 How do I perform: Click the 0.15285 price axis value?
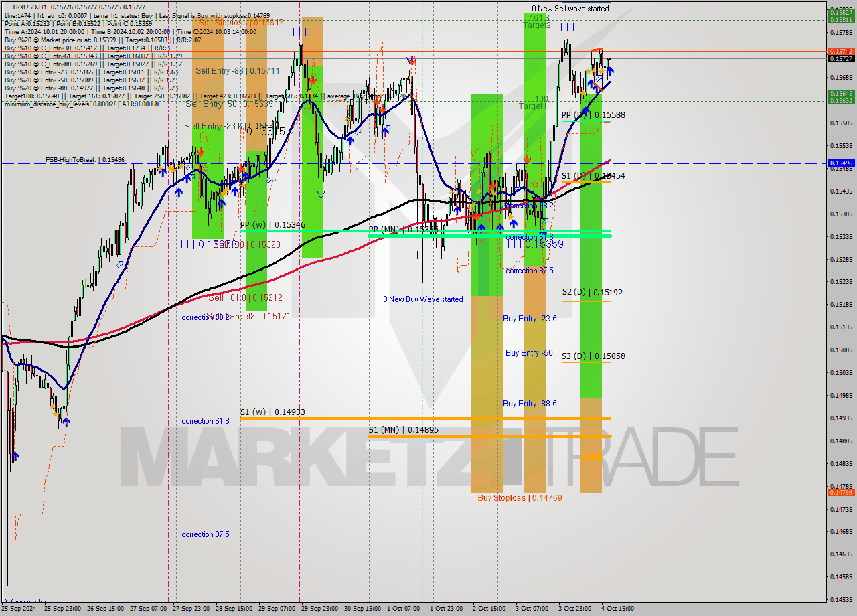841,259
